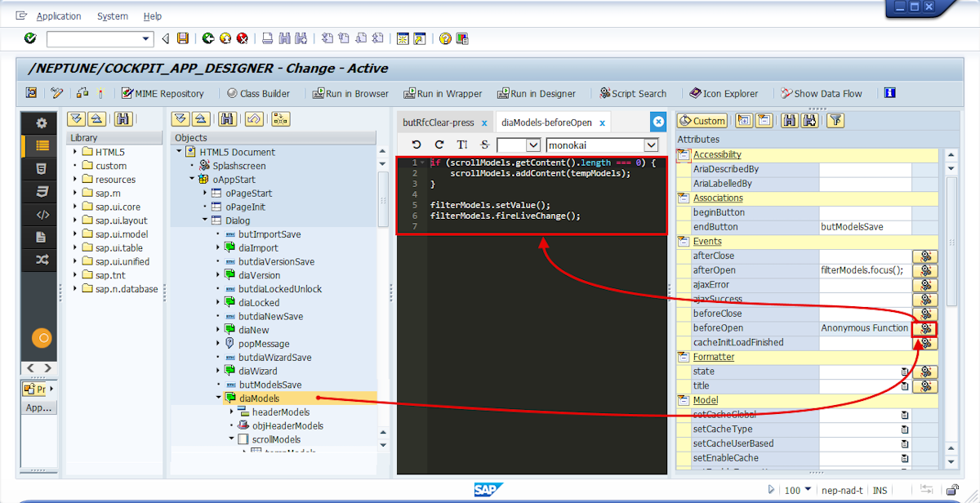Open the afterOpen event script icon
The width and height of the screenshot is (980, 503).
coord(925,270)
